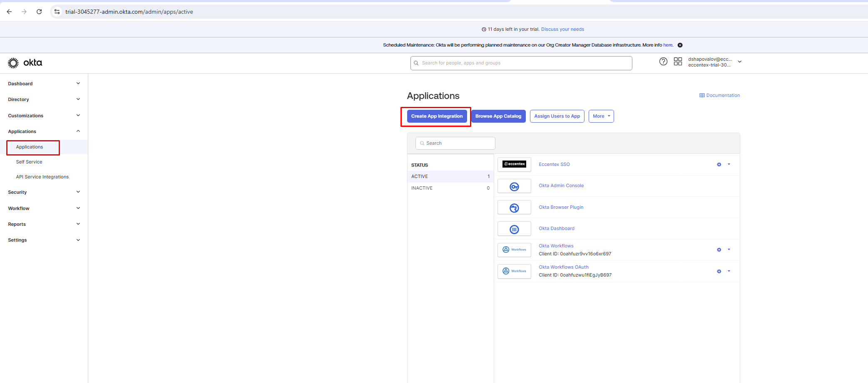
Task: Expand the Okta Workflows OAuth actions arrow
Action: click(x=729, y=271)
